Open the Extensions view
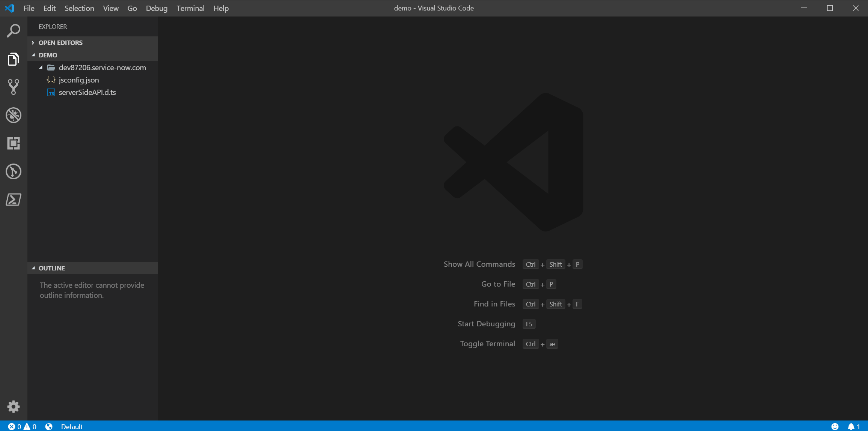This screenshot has width=868, height=431. (x=14, y=143)
